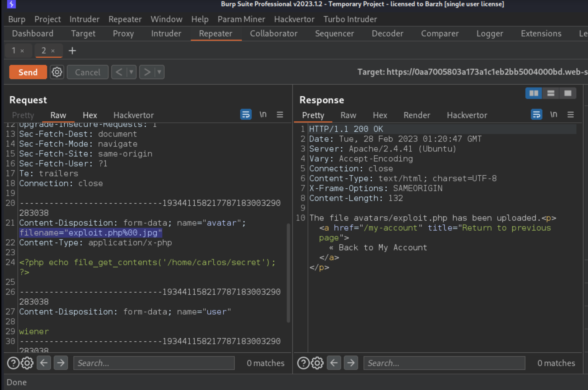Open the forward history dropdown arrow

(x=159, y=72)
